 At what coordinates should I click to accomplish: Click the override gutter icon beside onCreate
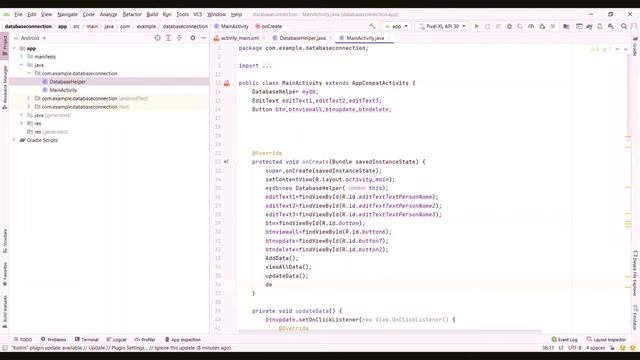(x=226, y=162)
